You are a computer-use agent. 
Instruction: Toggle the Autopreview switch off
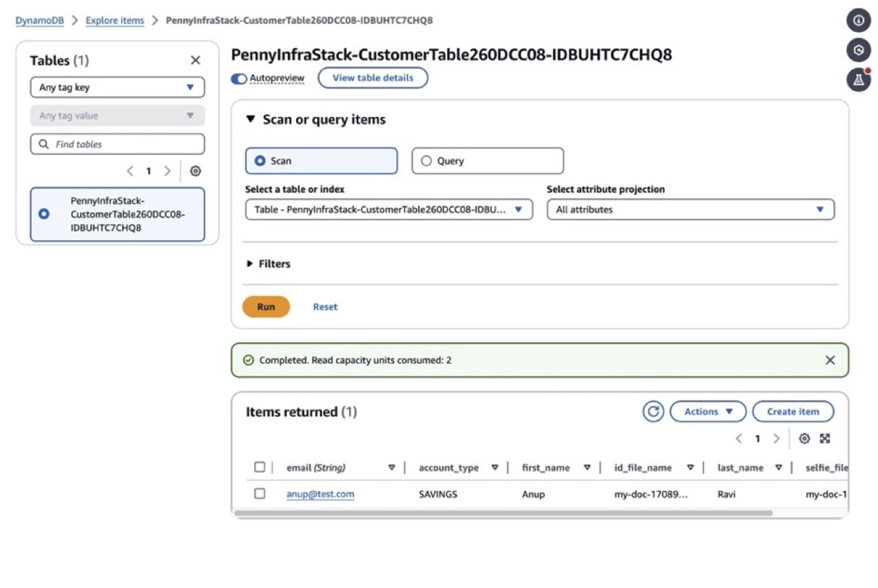238,79
